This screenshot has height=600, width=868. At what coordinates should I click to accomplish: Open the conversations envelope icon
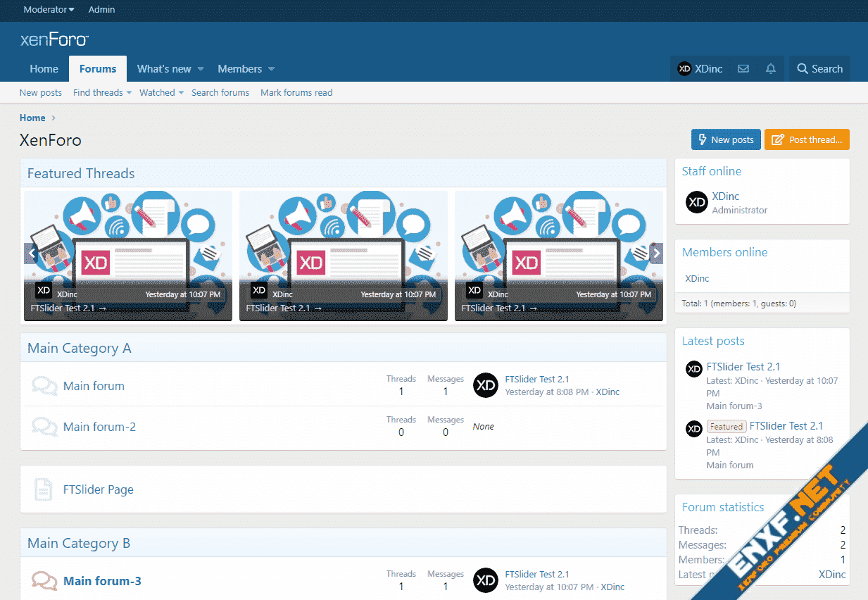(743, 69)
